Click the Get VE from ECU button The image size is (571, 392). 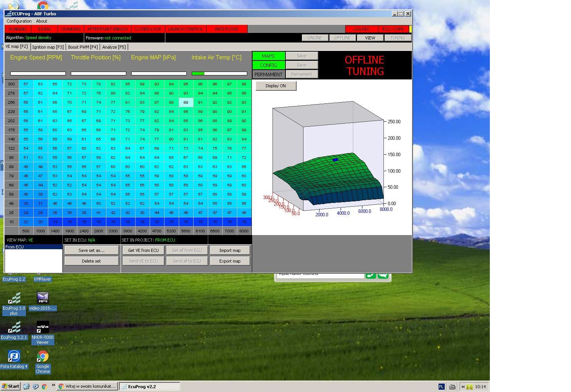click(143, 250)
